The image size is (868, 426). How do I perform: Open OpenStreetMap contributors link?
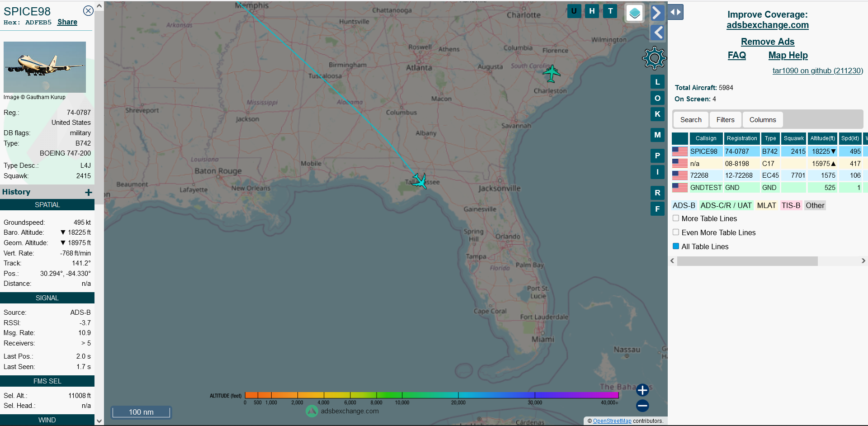coord(612,421)
